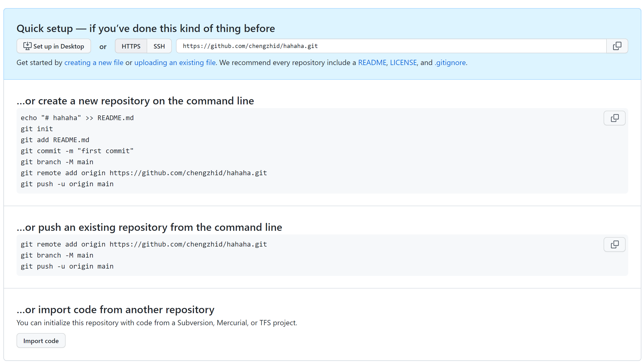Viewport: 644px width, 363px height.
Task: Switch clone URL to SSH
Action: click(x=159, y=46)
